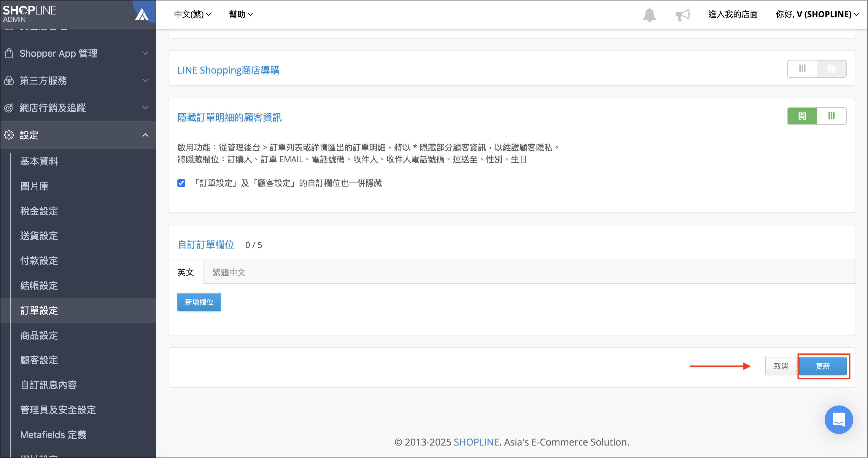The height and width of the screenshot is (458, 868).
Task: Open the 幫助 dropdown menu
Action: (x=241, y=14)
